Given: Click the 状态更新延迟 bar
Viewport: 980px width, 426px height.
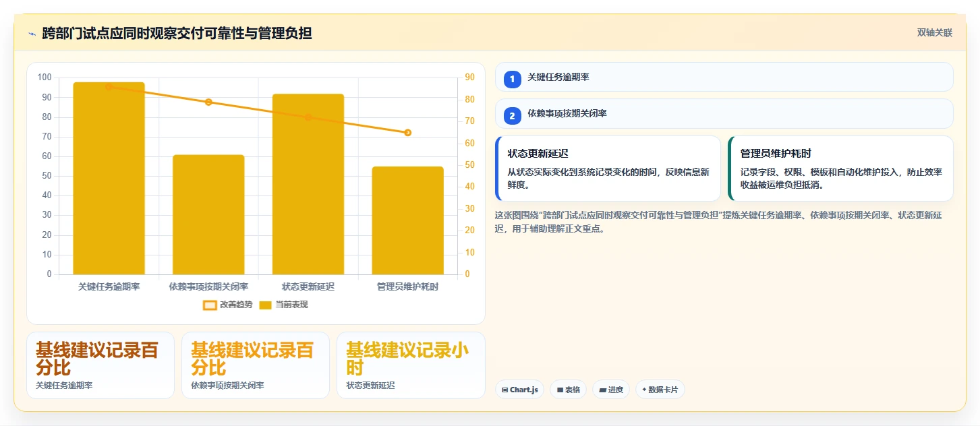Looking at the screenshot, I should pyautogui.click(x=308, y=184).
